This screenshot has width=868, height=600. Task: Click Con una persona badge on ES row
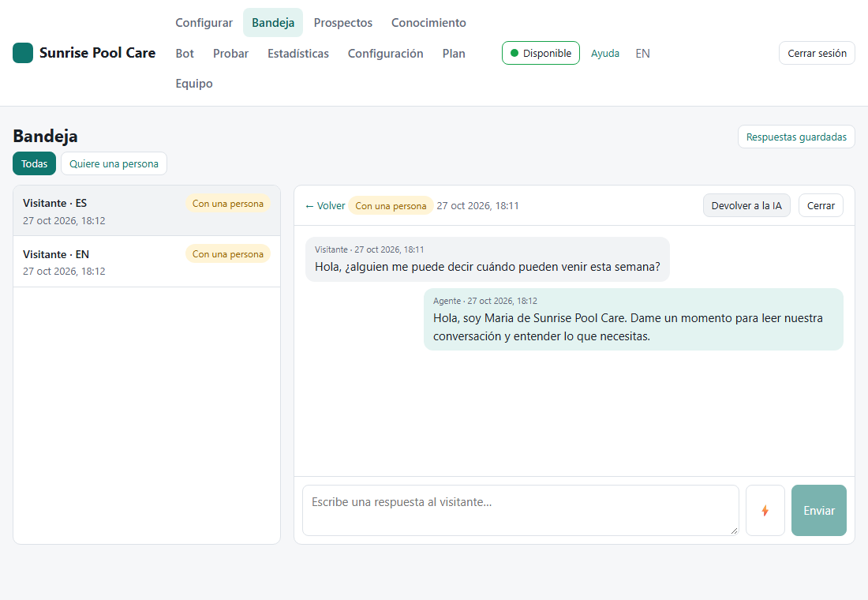(x=227, y=204)
